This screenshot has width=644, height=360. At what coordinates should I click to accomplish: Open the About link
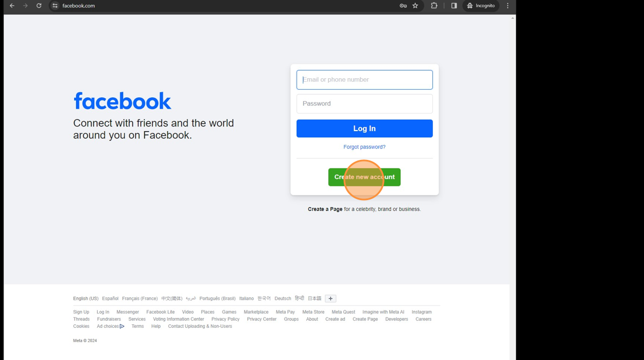(312, 319)
